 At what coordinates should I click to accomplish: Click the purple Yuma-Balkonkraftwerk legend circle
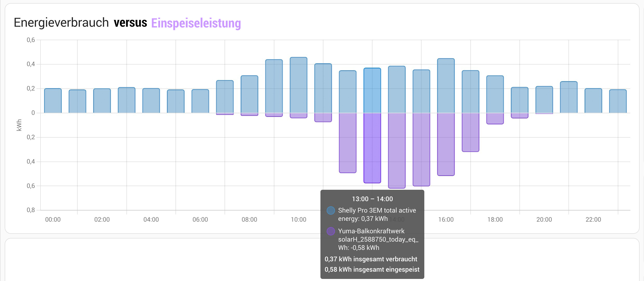331,231
